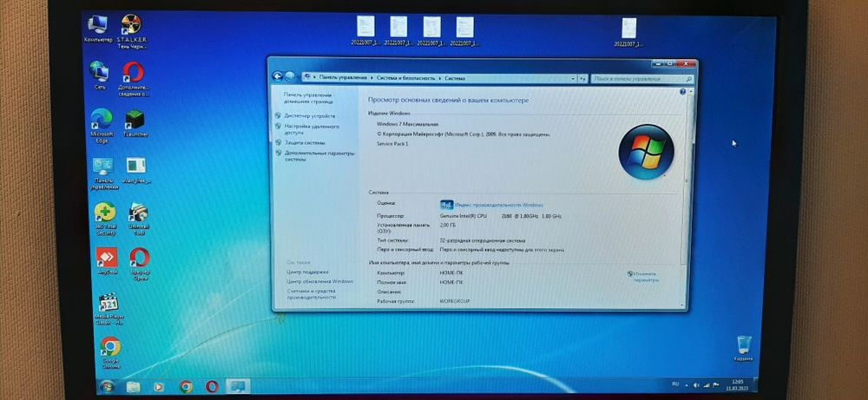
Task: Select the far-right 20221007 desktop file
Action: pos(628,32)
